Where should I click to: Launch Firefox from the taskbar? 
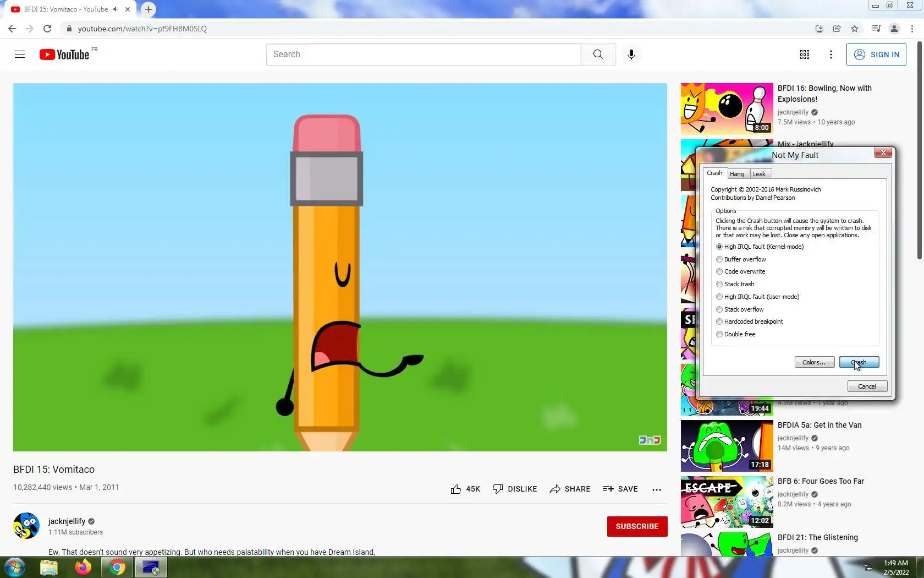pos(83,567)
